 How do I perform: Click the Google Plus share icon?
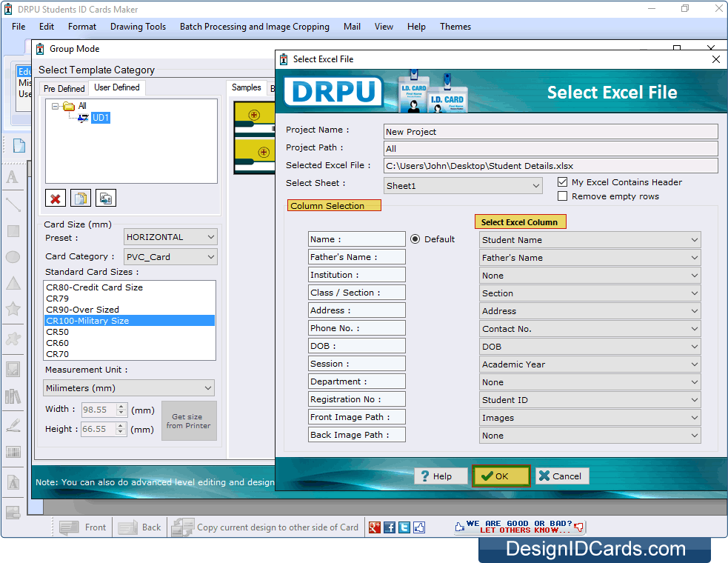(374, 527)
